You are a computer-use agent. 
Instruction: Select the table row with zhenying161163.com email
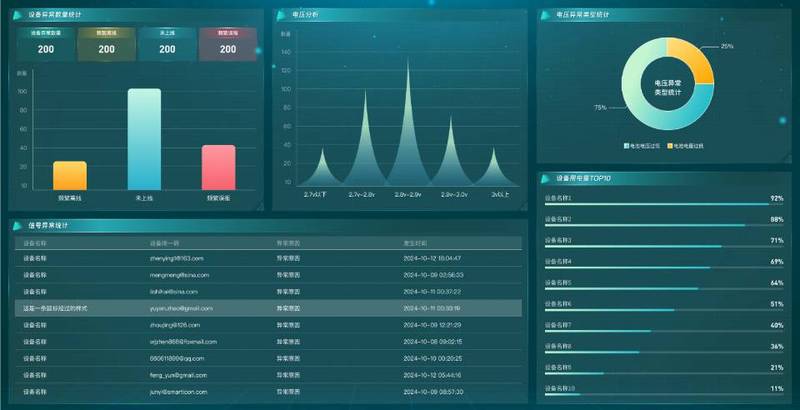(x=268, y=259)
